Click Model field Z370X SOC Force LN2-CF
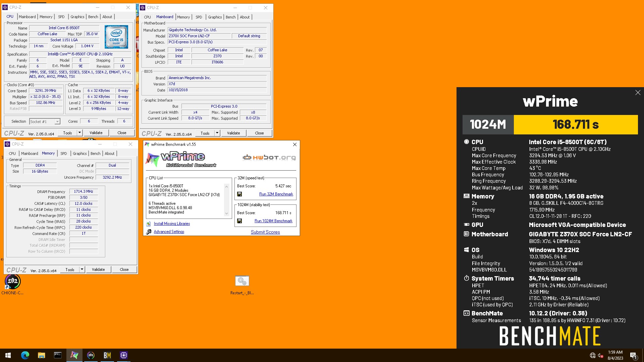644x362 pixels. (199, 36)
